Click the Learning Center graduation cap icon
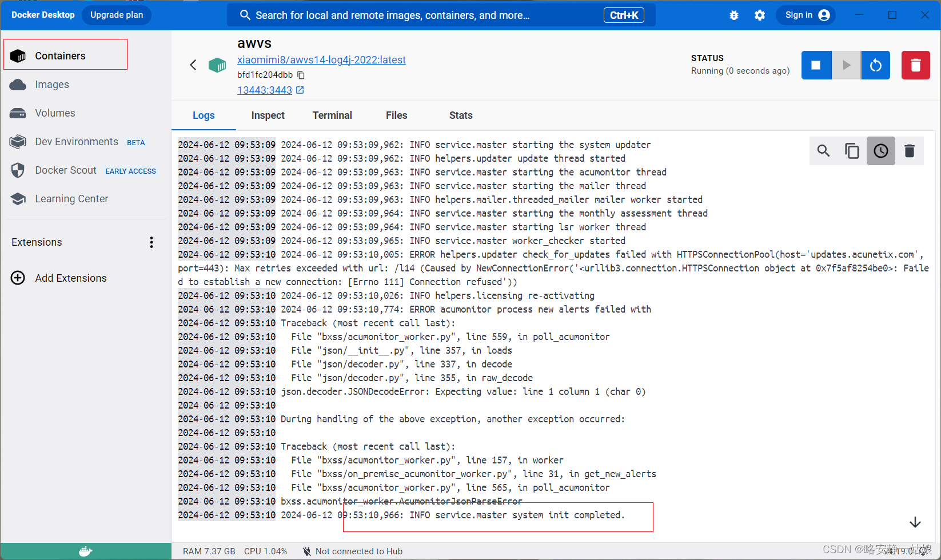Image resolution: width=941 pixels, height=560 pixels. (18, 199)
